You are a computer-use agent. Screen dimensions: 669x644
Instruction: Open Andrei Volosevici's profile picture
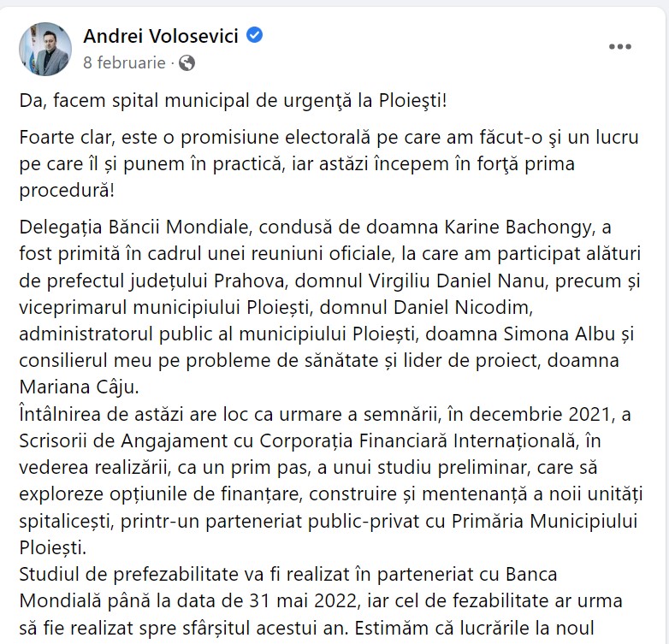[x=45, y=49]
